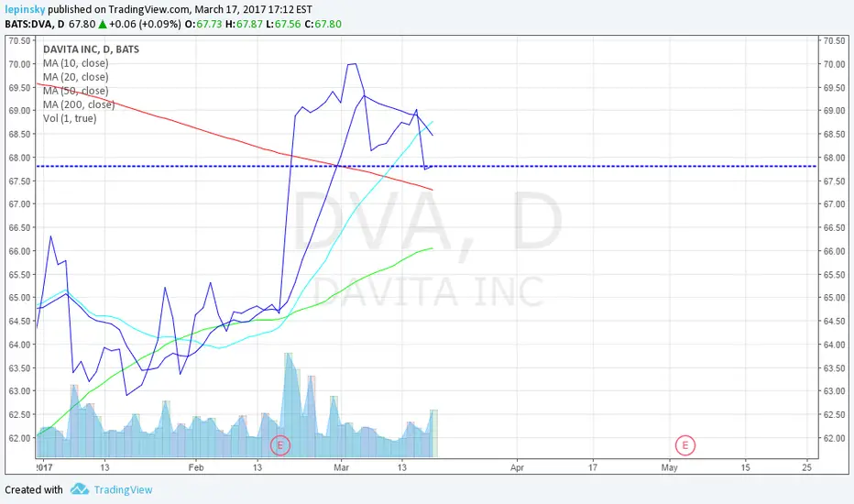Click the 25 label on date axis
The image size is (854, 504).
[807, 467]
